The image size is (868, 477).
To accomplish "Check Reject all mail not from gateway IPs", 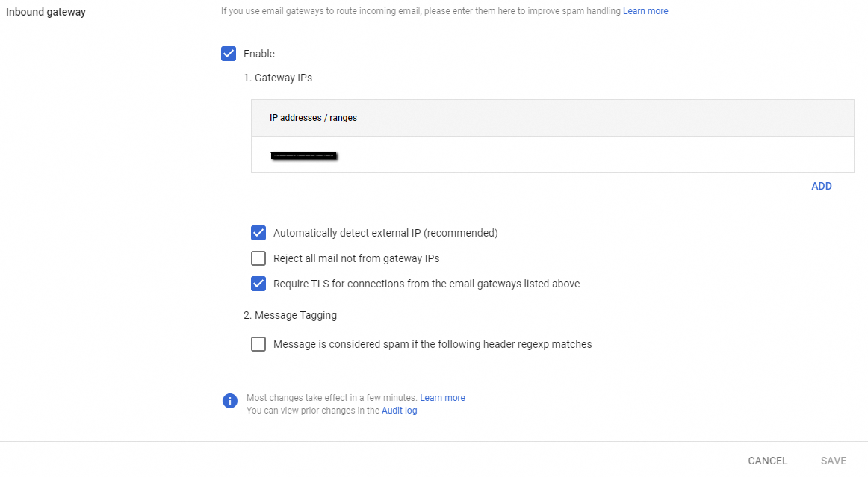I will point(258,258).
